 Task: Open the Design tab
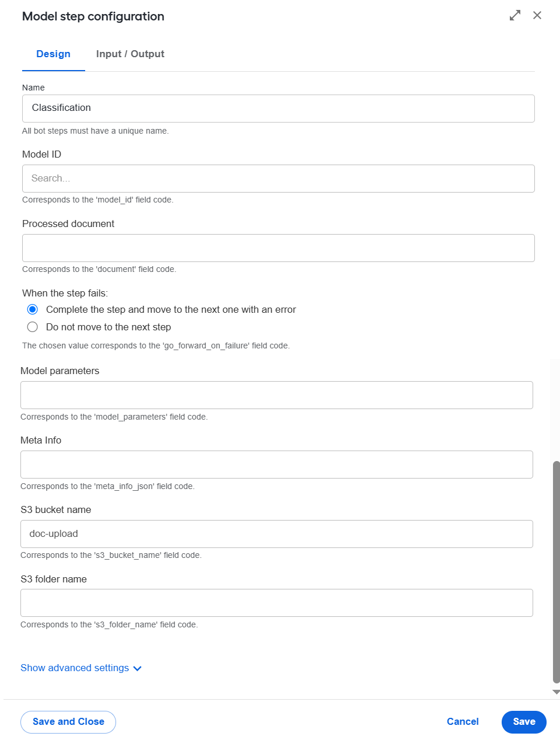pos(54,54)
